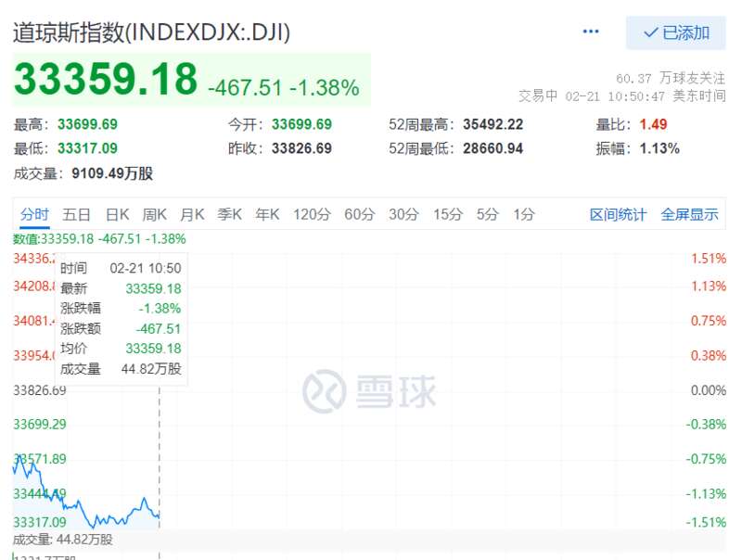Click 全屏显示 fullscreen display link
This screenshot has height=560, width=742.
[689, 215]
